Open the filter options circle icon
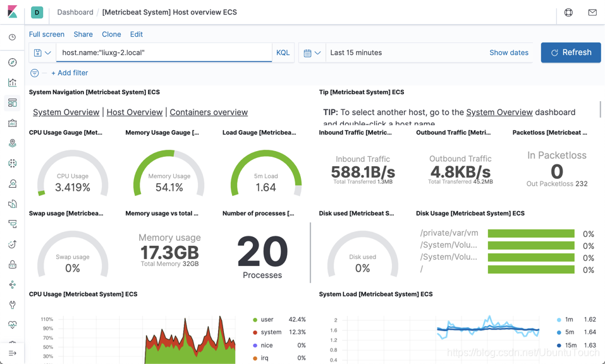 [x=34, y=73]
